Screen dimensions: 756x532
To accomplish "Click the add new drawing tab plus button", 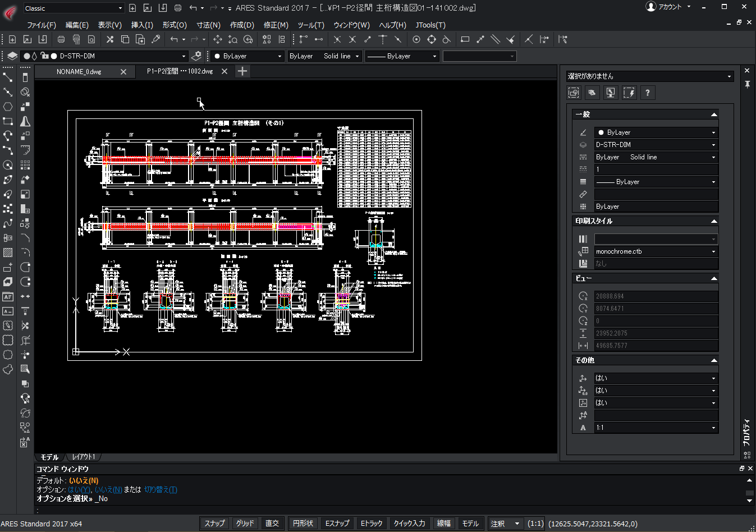I will point(242,71).
